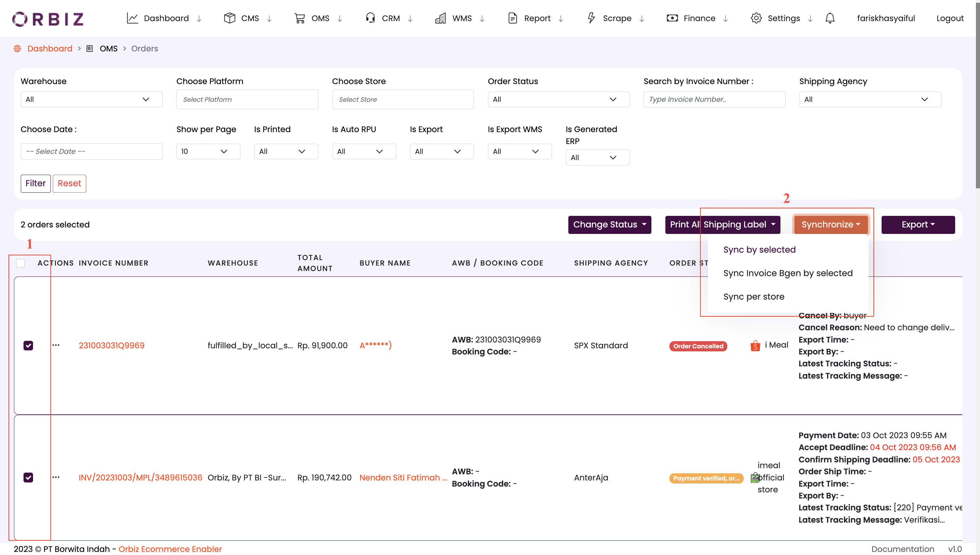Expand the Export dropdown button
The image size is (980, 555).
(918, 224)
